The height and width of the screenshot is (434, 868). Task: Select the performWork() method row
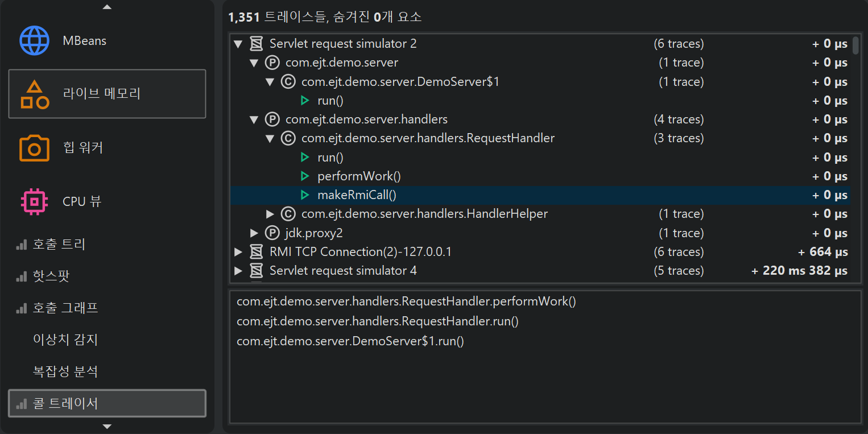(x=359, y=176)
